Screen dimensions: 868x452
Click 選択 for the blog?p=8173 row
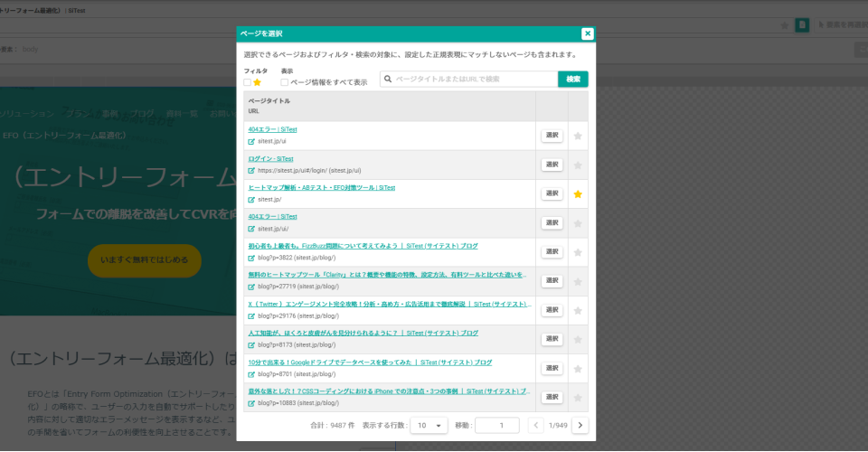click(552, 339)
